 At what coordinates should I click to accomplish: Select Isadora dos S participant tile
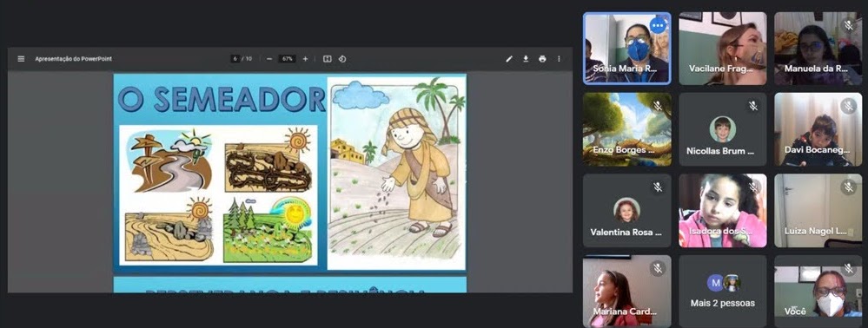point(722,211)
